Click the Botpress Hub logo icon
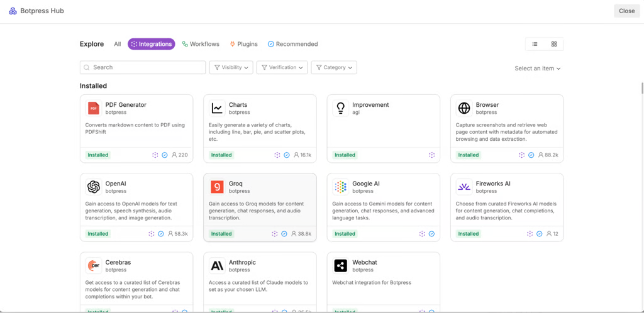 [x=13, y=11]
